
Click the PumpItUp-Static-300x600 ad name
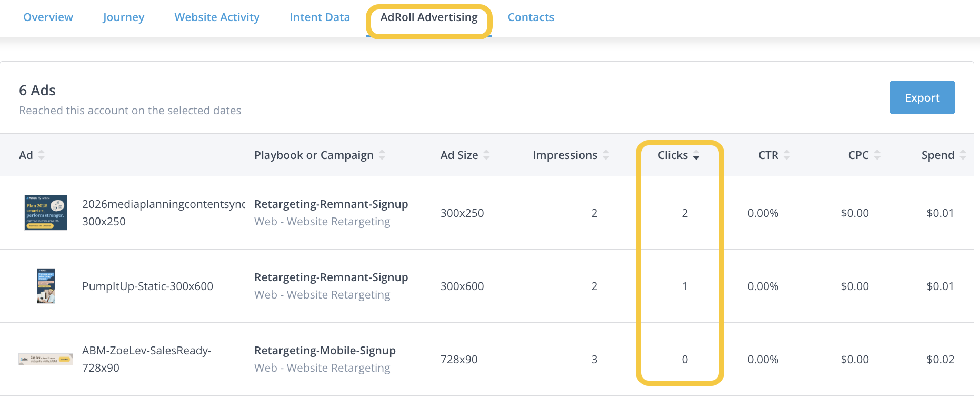pyautogui.click(x=147, y=286)
